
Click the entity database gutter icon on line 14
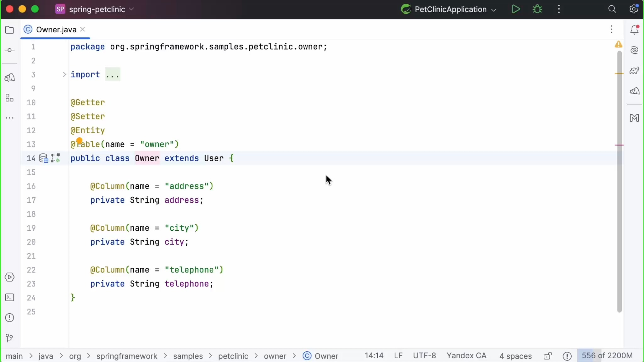pos(44,158)
